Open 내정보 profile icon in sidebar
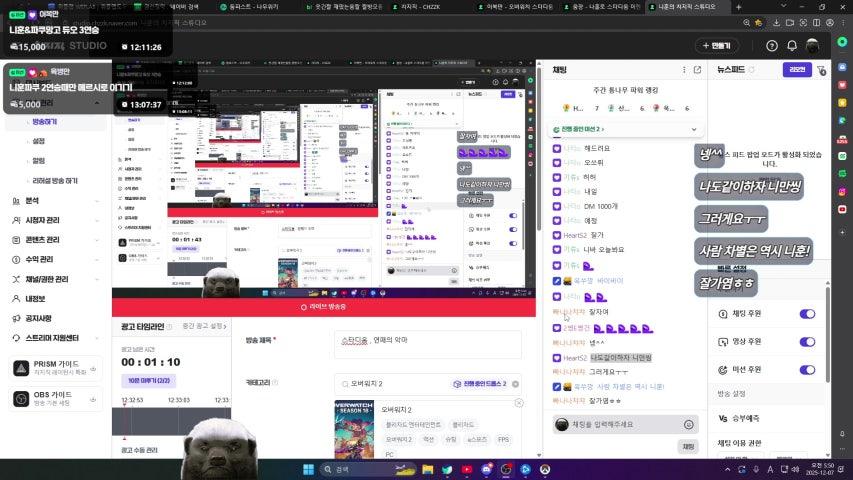Viewport: 853px width, 480px height. click(16, 299)
